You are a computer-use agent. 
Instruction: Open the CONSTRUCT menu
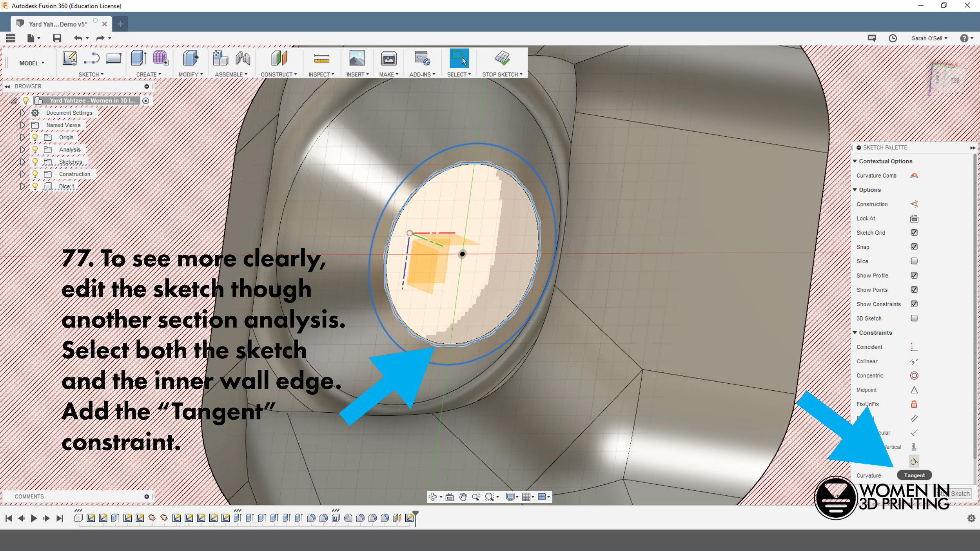coord(279,74)
